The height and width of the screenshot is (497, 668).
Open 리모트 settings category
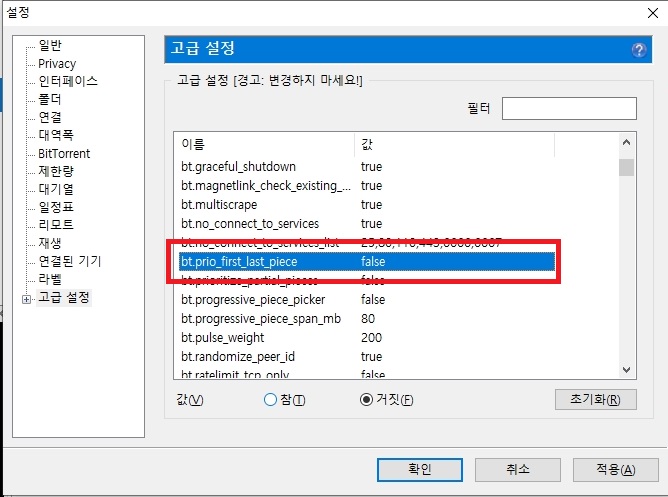(x=56, y=225)
